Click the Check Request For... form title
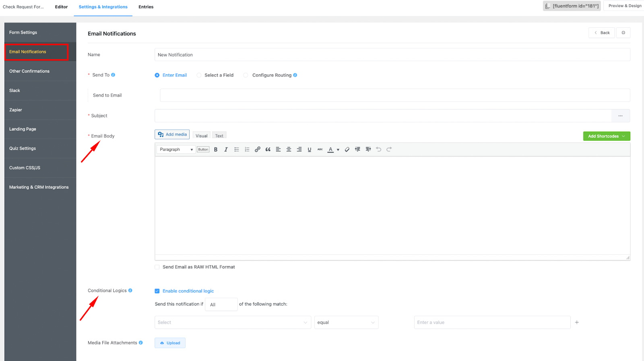The width and height of the screenshot is (644, 361). (23, 7)
